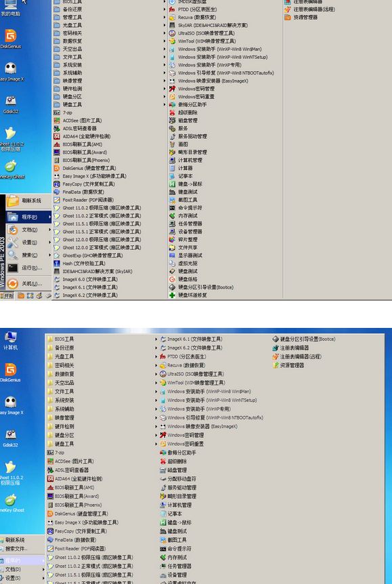This screenshot has height=584, width=392.
Task: Open the 计算器 calculator
Action: [x=181, y=168]
